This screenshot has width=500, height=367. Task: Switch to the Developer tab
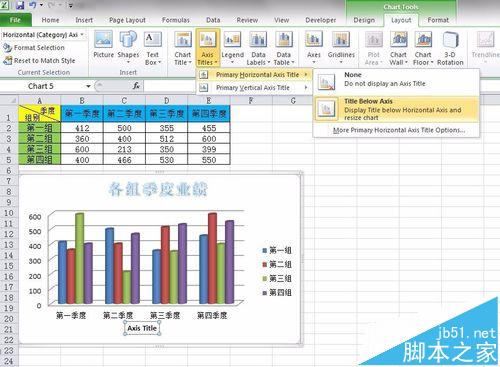click(x=321, y=20)
